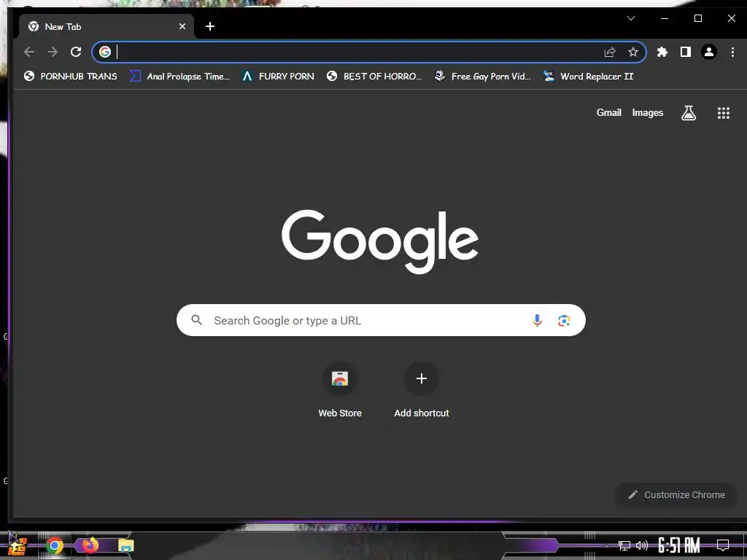Click the magnifier icon in the search box

[x=196, y=320]
